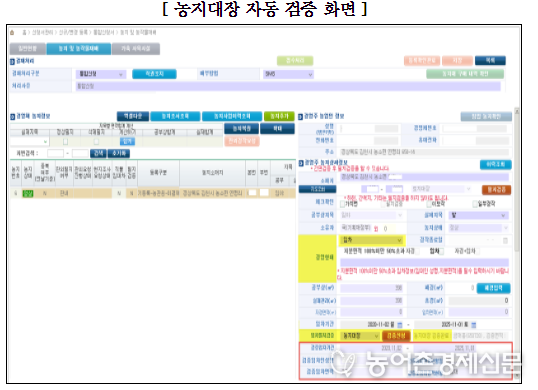Click the orange 검증진행 button
This screenshot has height=390, width=538.
(x=396, y=336)
